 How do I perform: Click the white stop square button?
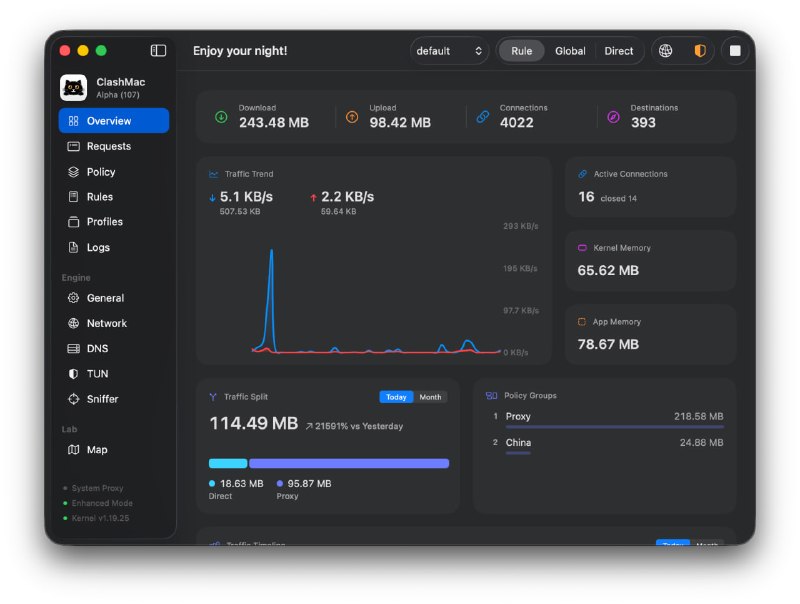click(x=735, y=51)
